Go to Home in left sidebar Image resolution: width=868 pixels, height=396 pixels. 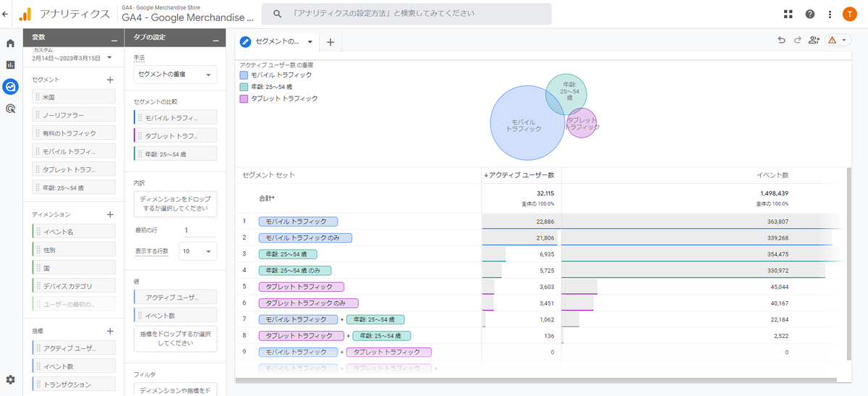point(10,43)
